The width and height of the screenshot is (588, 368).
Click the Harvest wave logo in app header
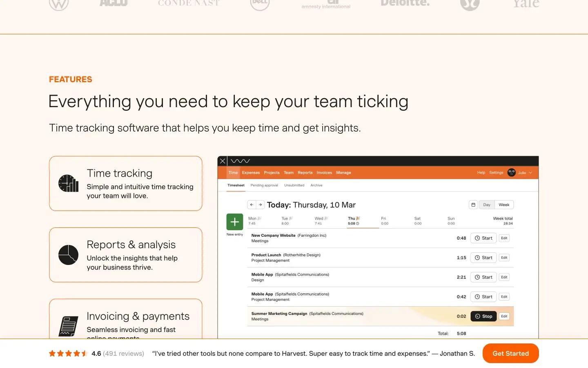pos(241,161)
